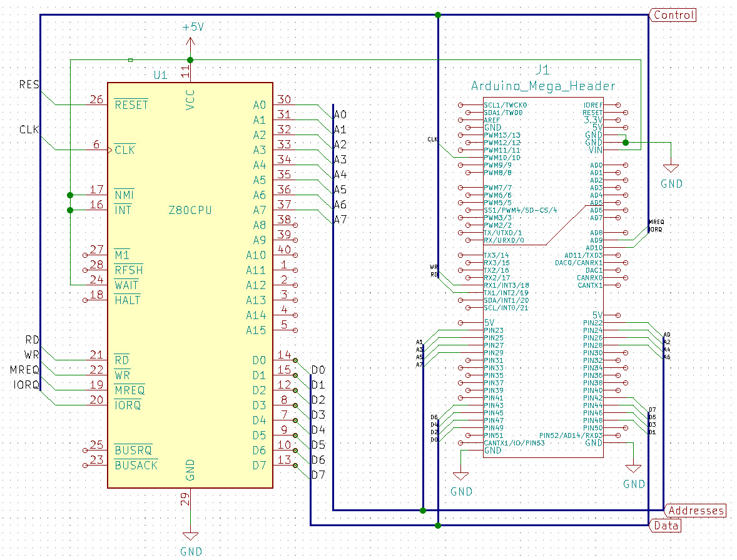Click the DAC1 pin label
The width and height of the screenshot is (737, 560).
594,270
